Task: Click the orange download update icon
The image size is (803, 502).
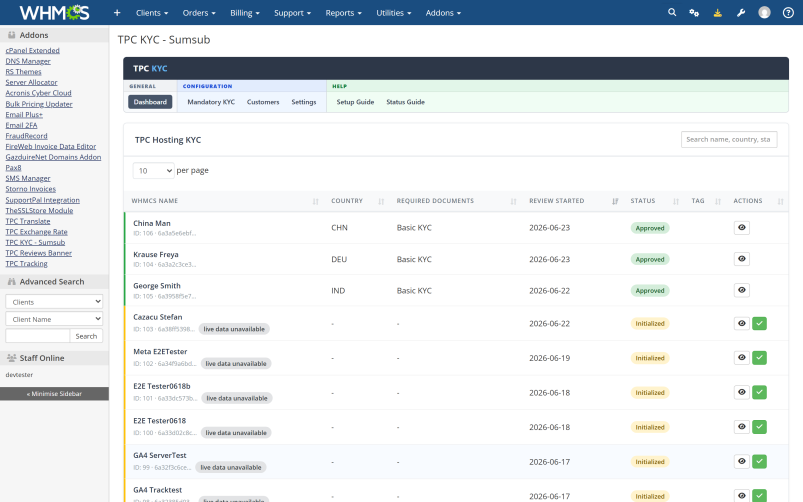Action: tap(717, 13)
